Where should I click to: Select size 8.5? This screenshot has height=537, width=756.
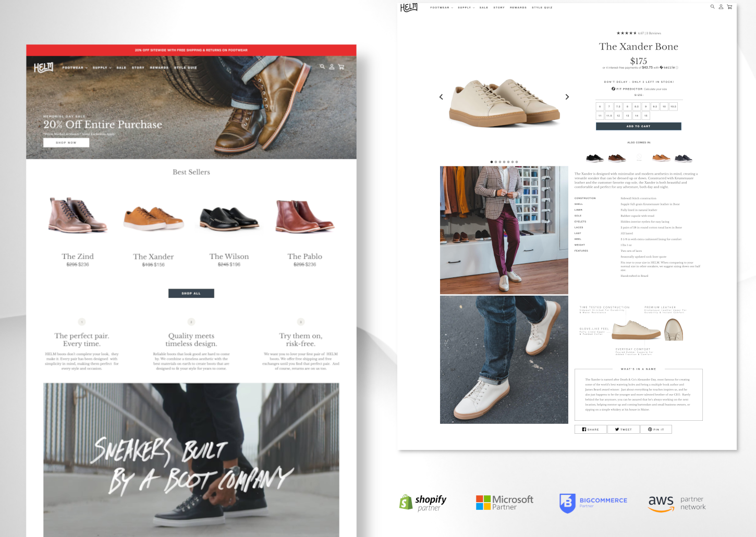637,106
